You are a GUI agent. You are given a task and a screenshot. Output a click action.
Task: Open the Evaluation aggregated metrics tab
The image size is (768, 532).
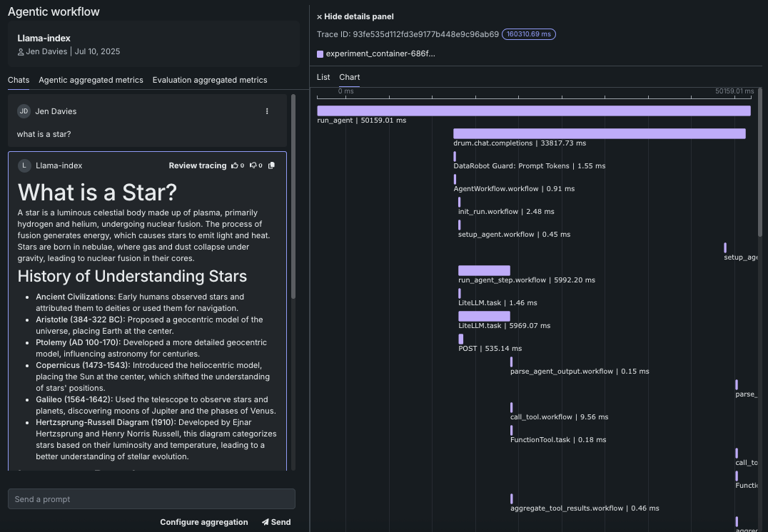pyautogui.click(x=210, y=80)
